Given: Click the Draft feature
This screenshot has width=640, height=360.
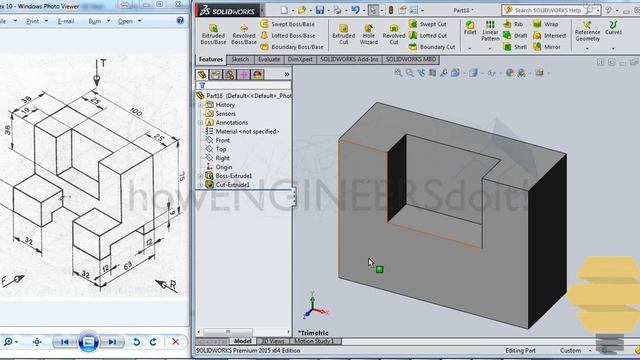Looking at the screenshot, I should [x=515, y=36].
